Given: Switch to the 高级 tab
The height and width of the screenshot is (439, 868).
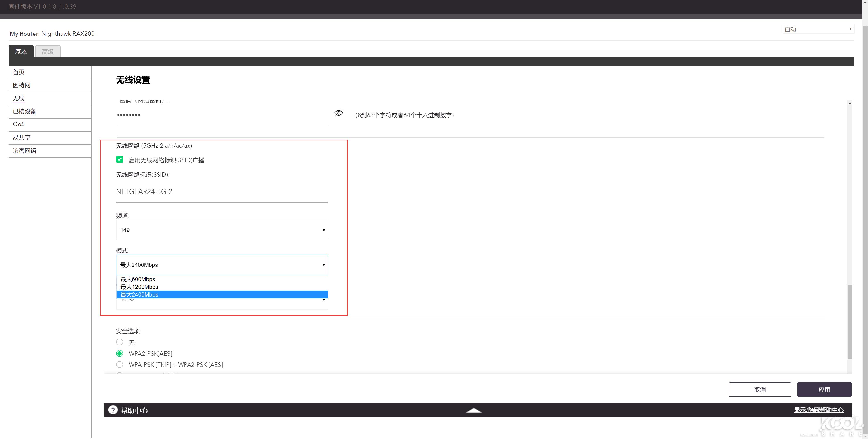Looking at the screenshot, I should tap(48, 51).
